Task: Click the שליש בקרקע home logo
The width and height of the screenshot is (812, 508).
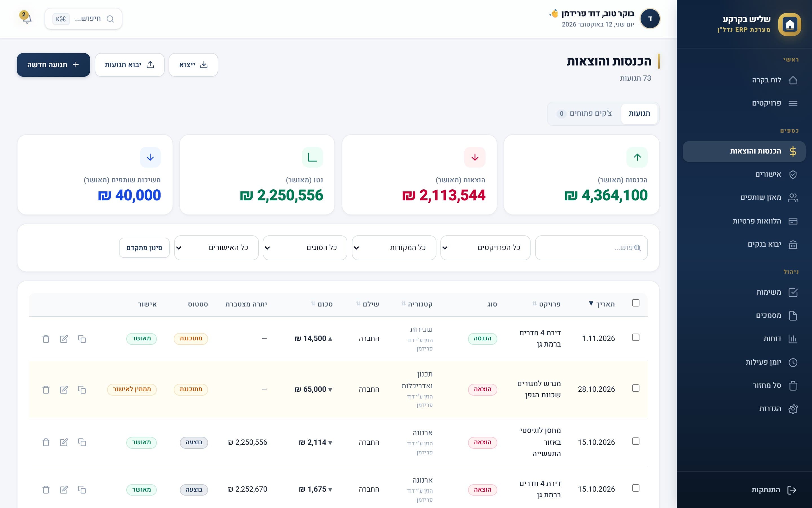Action: [x=789, y=24]
